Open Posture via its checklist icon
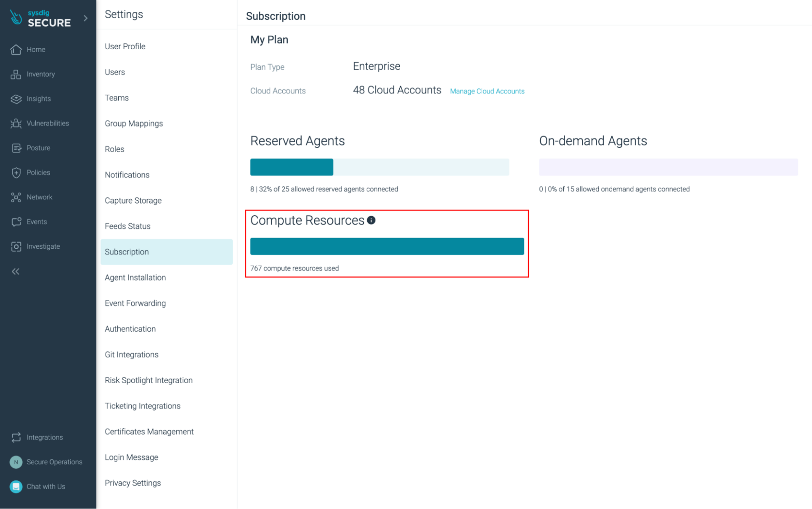Viewport: 812px width, 509px height. 16,148
